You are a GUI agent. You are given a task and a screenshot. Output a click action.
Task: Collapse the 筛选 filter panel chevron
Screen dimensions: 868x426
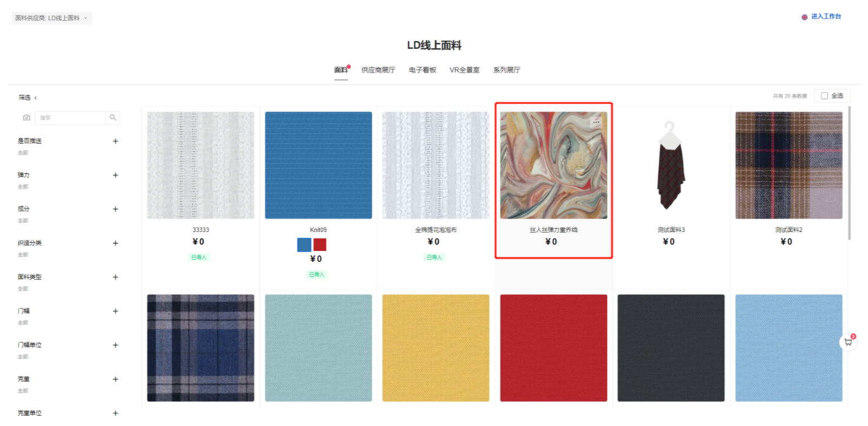pos(36,98)
